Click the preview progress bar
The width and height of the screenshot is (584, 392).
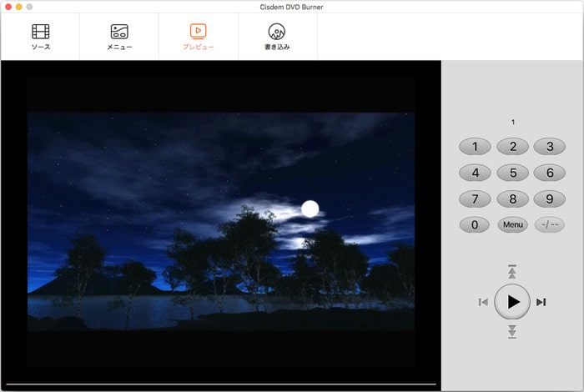click(221, 384)
